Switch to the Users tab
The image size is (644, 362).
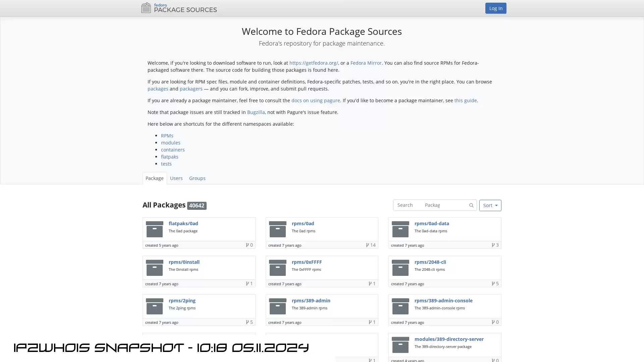point(176,178)
